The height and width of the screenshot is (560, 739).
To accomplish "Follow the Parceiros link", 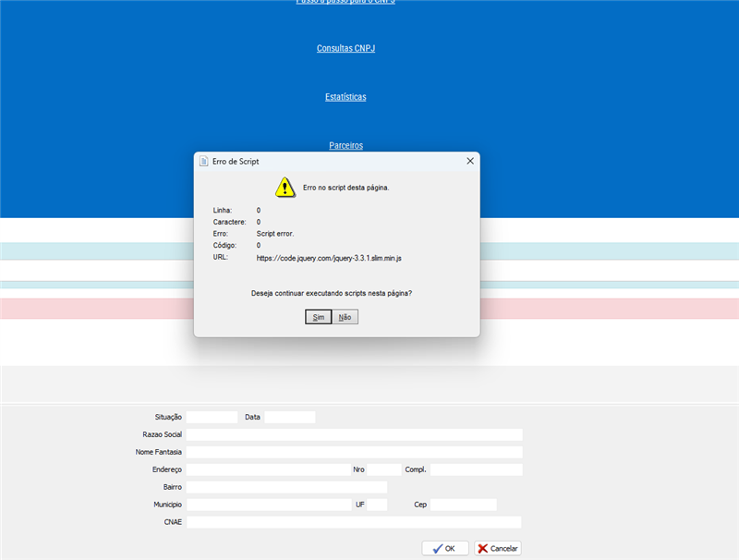I will pos(345,145).
